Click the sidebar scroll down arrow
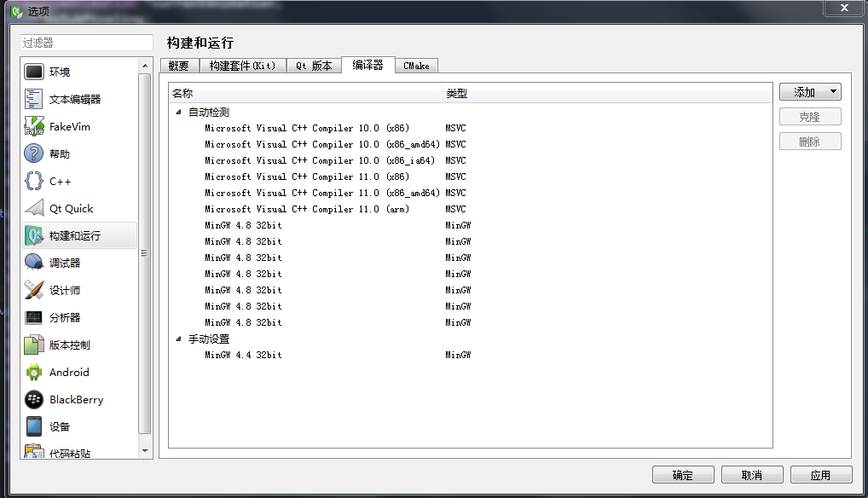This screenshot has height=498, width=868. (x=145, y=451)
